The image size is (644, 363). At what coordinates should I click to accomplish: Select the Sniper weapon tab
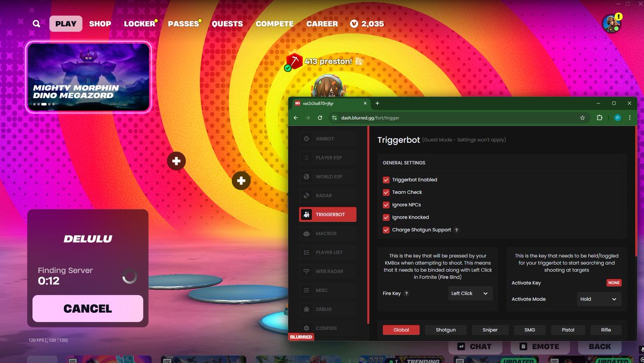pyautogui.click(x=490, y=330)
